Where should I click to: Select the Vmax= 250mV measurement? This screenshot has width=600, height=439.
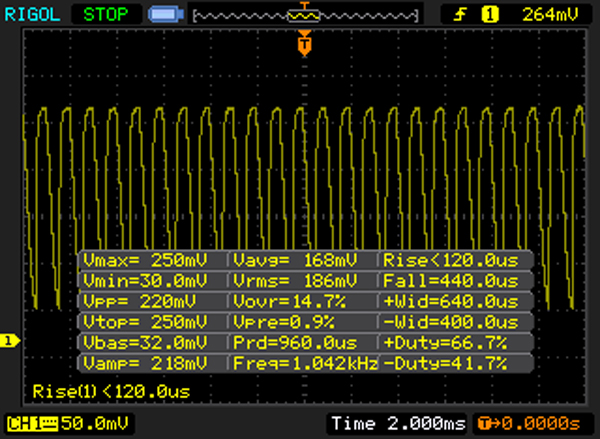(x=151, y=260)
